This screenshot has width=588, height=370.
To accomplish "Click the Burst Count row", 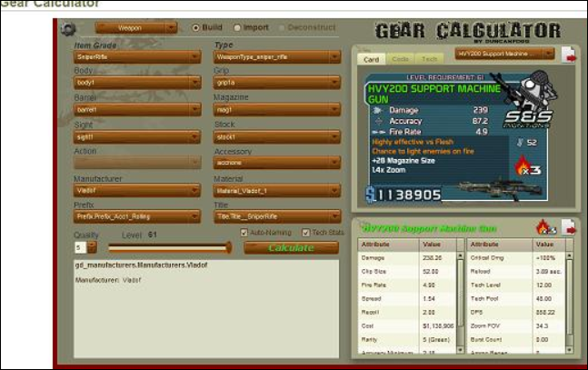I will (516, 340).
